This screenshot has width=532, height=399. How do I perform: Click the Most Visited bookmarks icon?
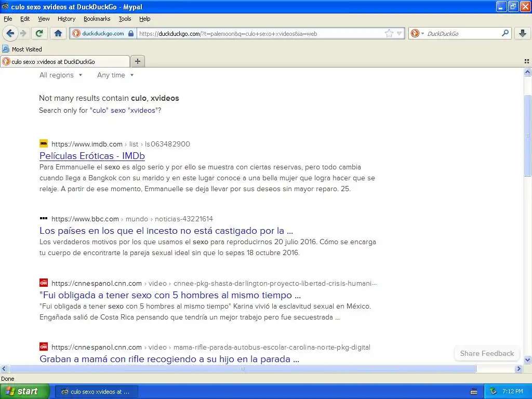point(5,49)
